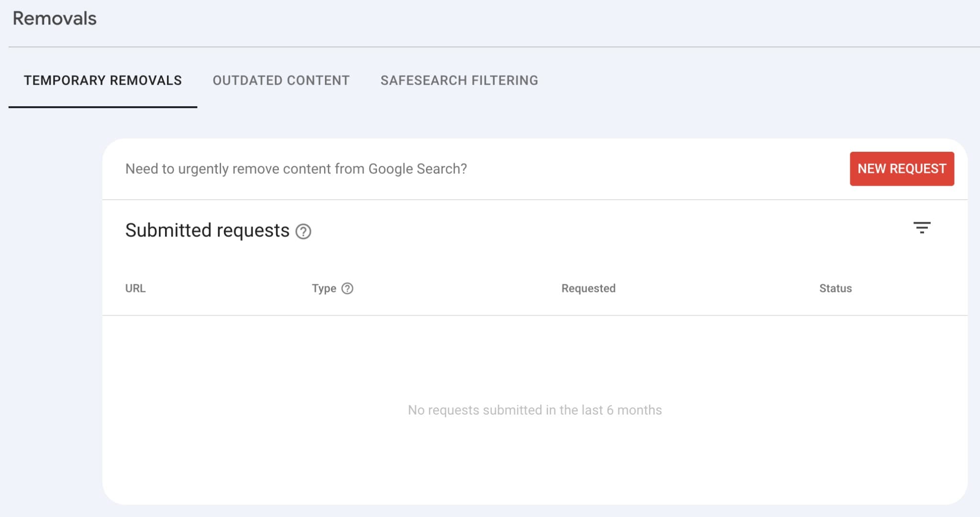
Task: Click the Requested column header
Action: (x=588, y=288)
